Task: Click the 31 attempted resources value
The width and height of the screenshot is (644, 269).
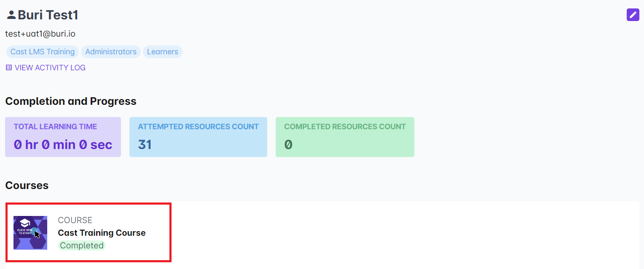Action: 145,144
